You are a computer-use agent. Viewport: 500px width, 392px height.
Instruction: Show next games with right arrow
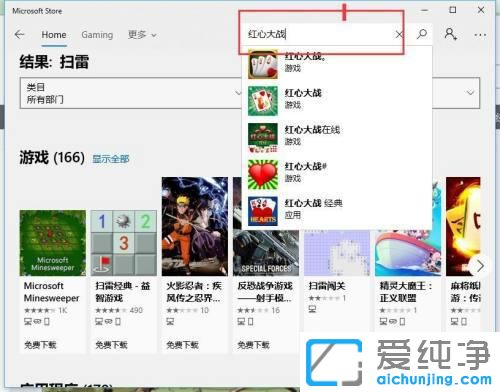point(480,266)
